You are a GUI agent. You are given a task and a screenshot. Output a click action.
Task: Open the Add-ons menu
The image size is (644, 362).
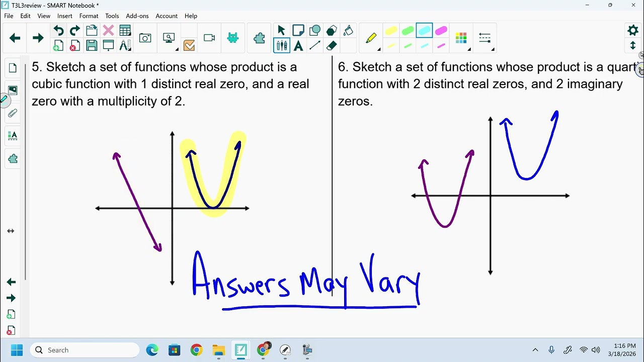[x=137, y=16]
